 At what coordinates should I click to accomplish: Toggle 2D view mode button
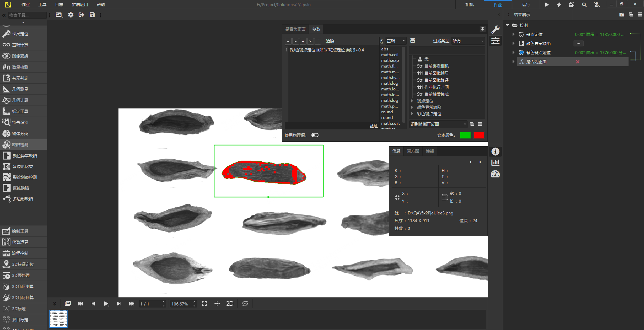230,304
